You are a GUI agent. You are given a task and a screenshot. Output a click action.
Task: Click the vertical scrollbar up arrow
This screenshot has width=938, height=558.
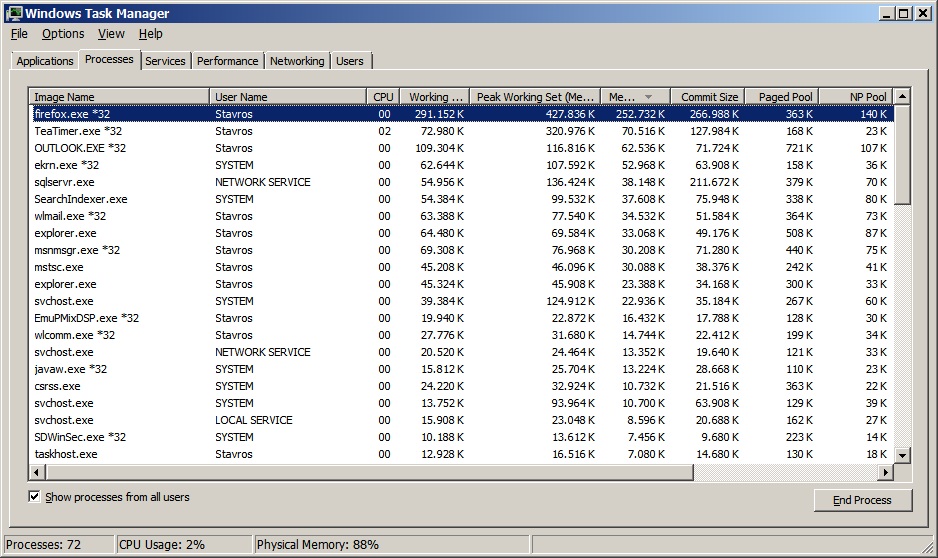(902, 96)
